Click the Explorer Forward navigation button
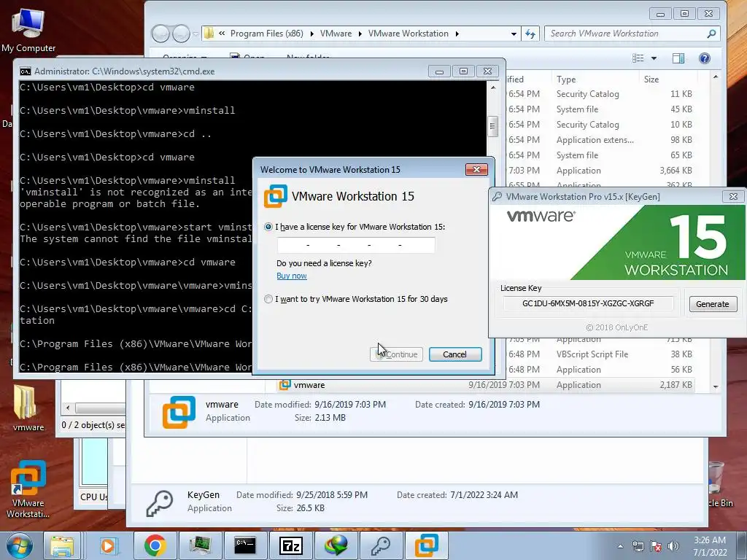747x560 pixels. [x=181, y=34]
